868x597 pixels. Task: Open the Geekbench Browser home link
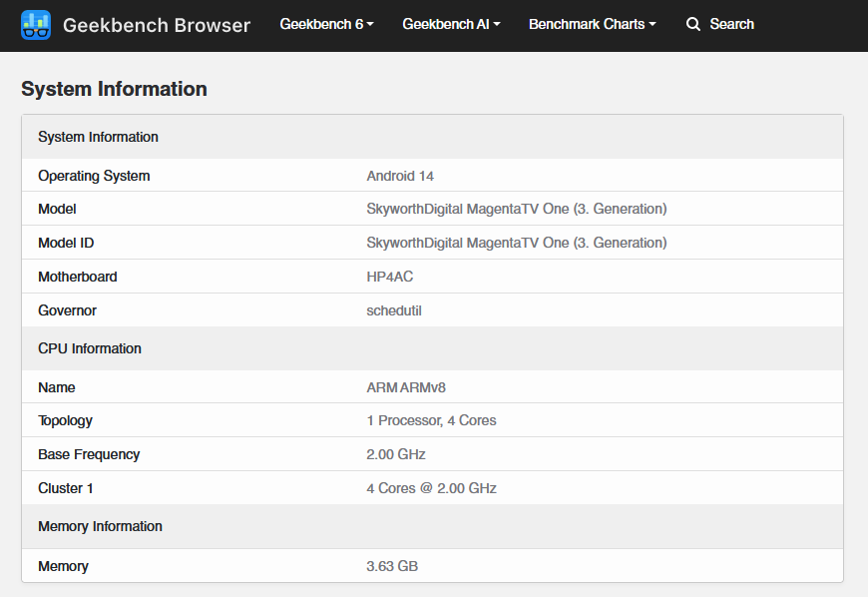157,25
